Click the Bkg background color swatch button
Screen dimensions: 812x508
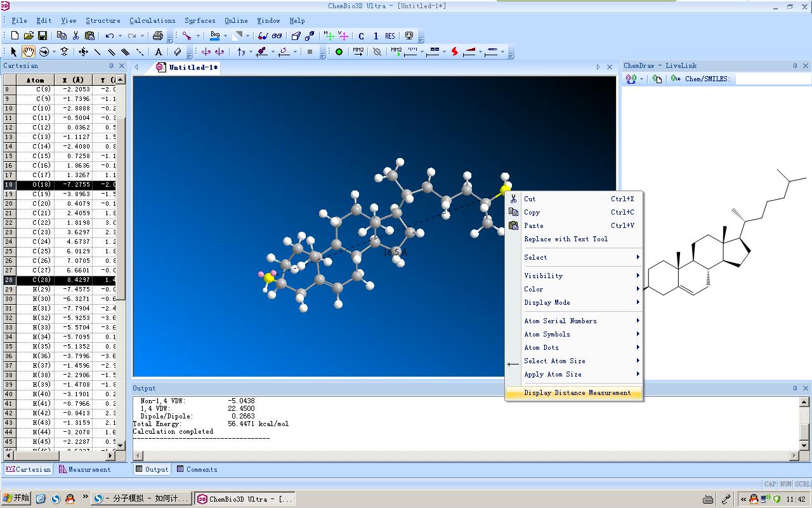(x=215, y=36)
